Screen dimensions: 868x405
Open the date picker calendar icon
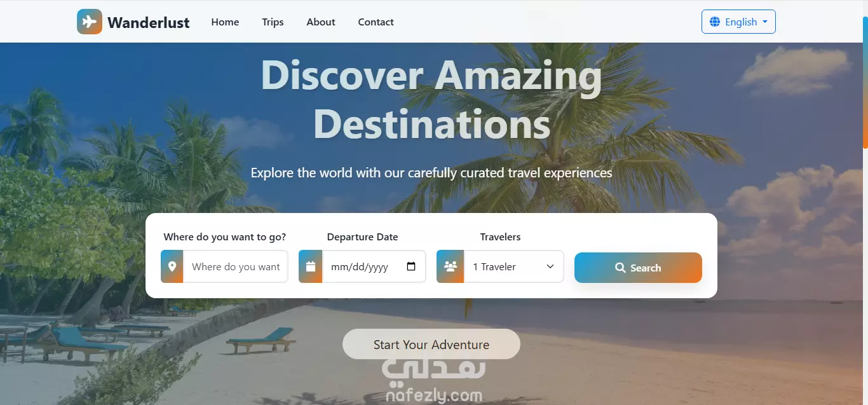(411, 266)
